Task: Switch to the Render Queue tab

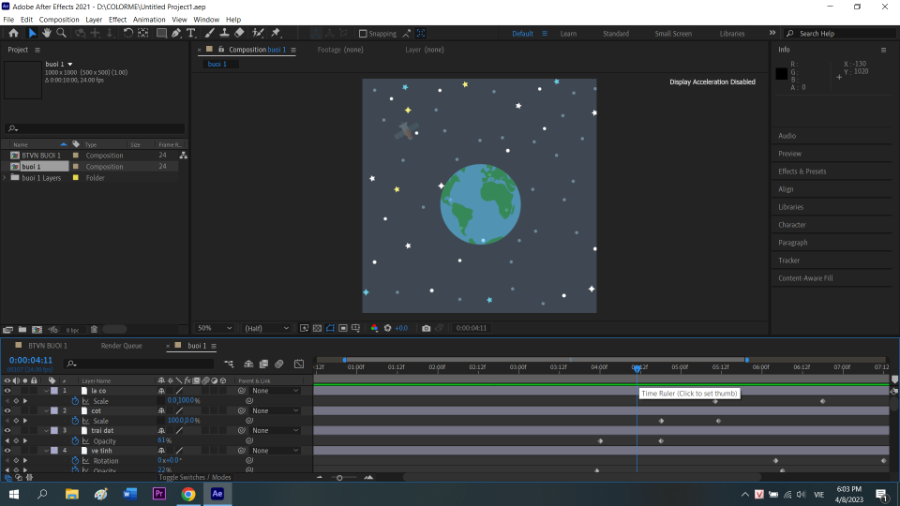Action: click(121, 346)
